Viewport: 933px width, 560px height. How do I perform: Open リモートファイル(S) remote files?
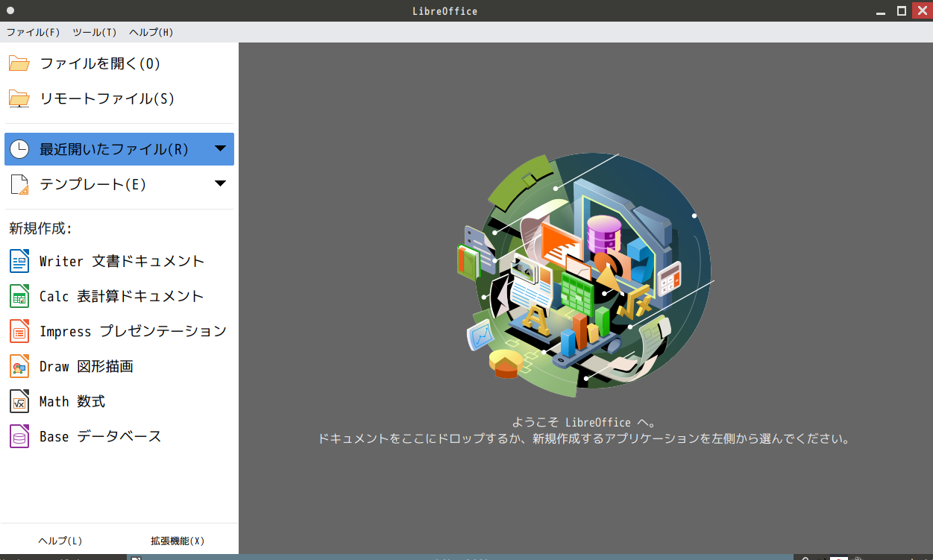click(119, 98)
